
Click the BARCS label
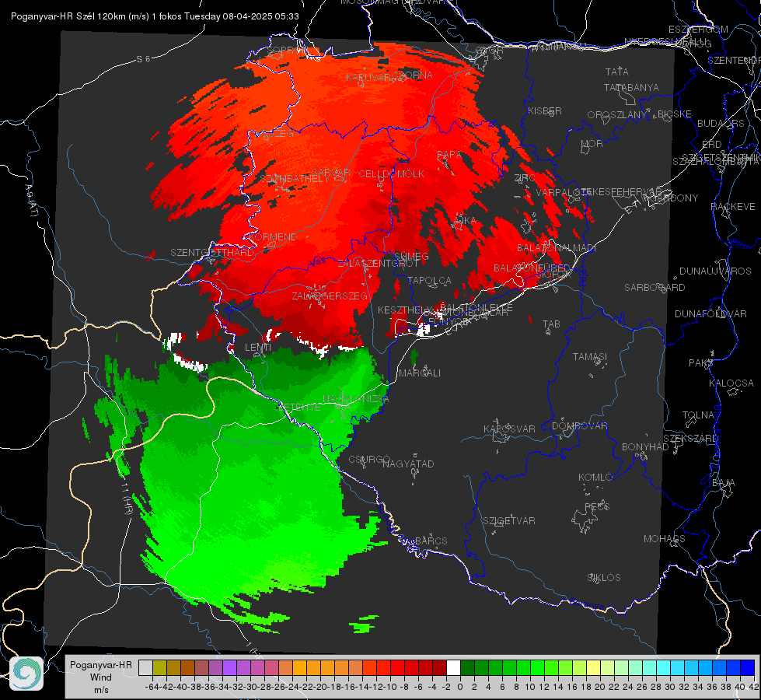431,541
